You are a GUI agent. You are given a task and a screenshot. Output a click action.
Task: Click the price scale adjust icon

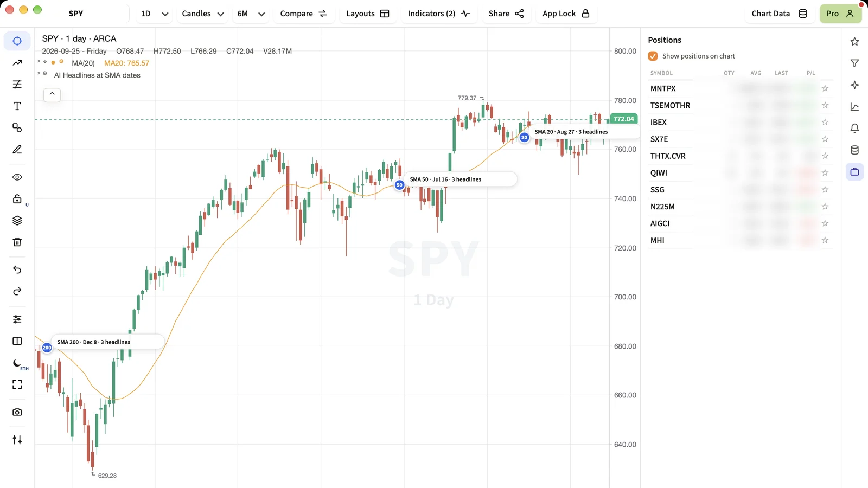point(17,440)
